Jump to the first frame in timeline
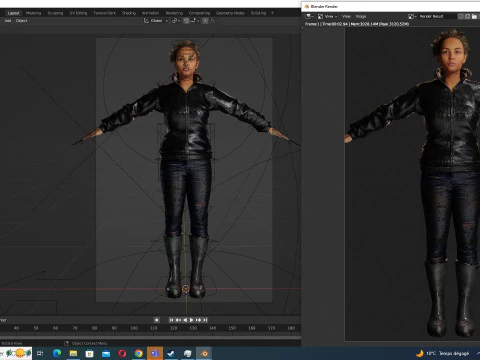Image resolution: width=480 pixels, height=360 pixels. [171, 320]
